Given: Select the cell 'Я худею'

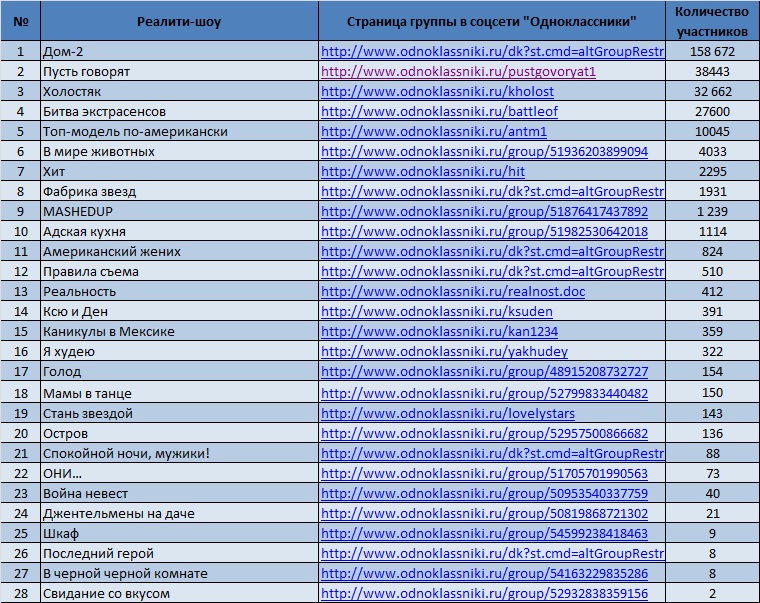Looking at the screenshot, I should click(179, 351).
